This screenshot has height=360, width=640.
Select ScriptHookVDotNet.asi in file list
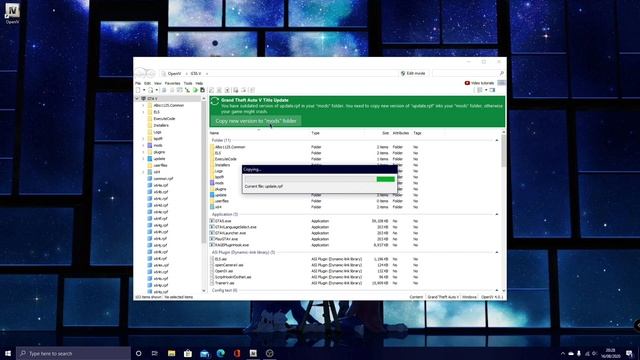click(x=233, y=277)
